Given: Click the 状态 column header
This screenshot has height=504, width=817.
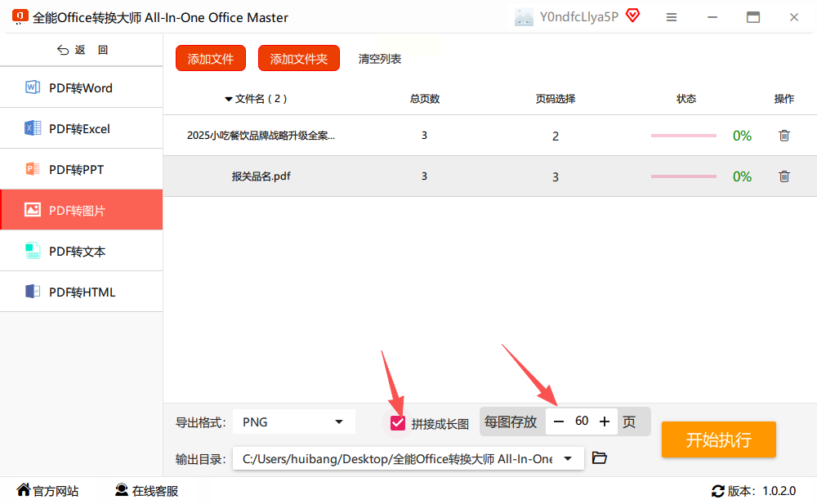Looking at the screenshot, I should 686,99.
